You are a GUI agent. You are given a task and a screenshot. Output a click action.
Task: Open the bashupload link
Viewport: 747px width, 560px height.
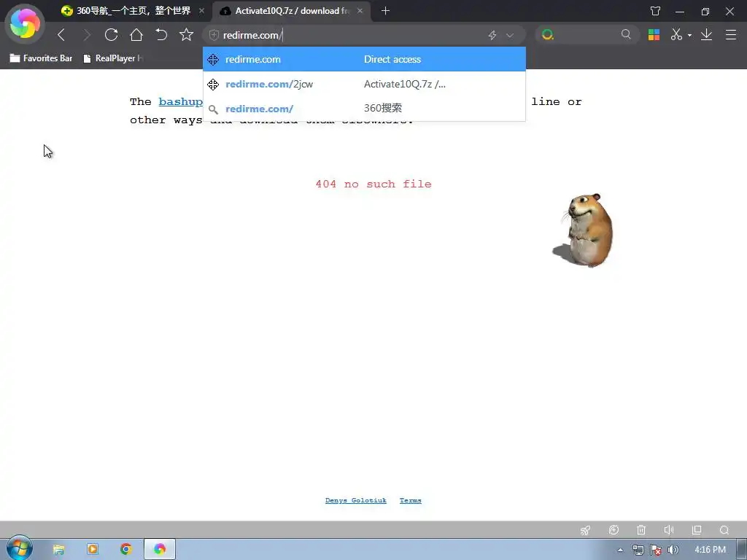pyautogui.click(x=181, y=102)
